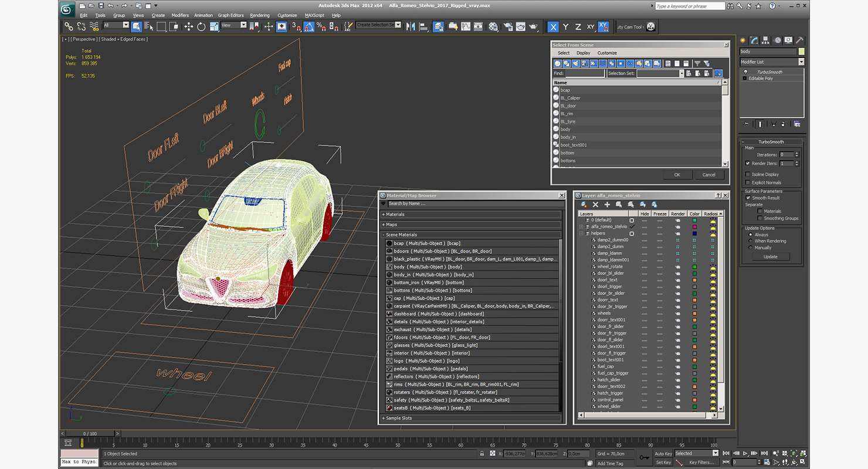Toggle Display Lights filter in Select From Scene
This screenshot has width=868, height=469.
[576, 63]
